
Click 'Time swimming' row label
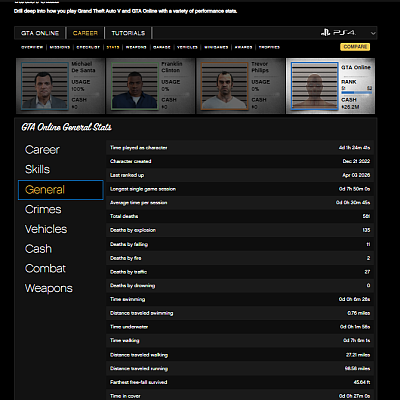point(128,299)
